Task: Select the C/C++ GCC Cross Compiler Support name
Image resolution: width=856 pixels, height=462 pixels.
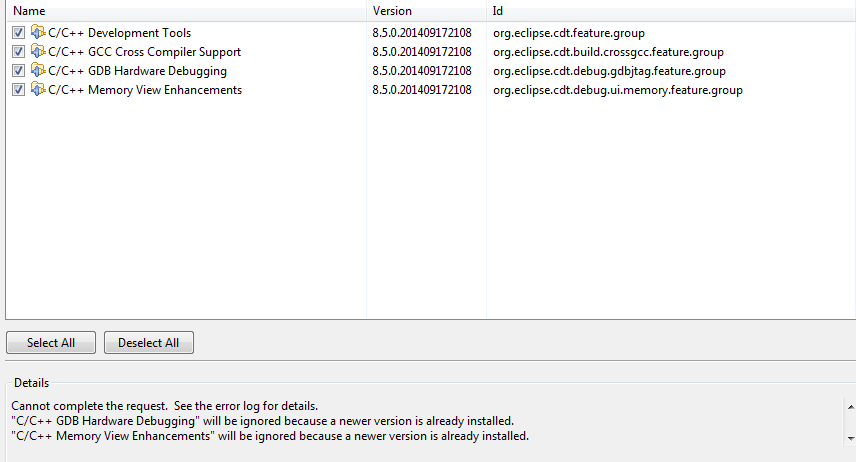Action: pos(145,52)
